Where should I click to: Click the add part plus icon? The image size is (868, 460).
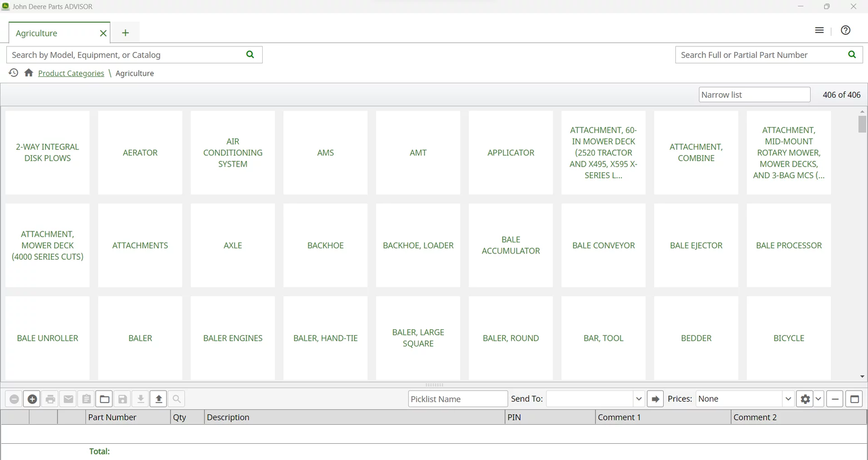tap(32, 399)
